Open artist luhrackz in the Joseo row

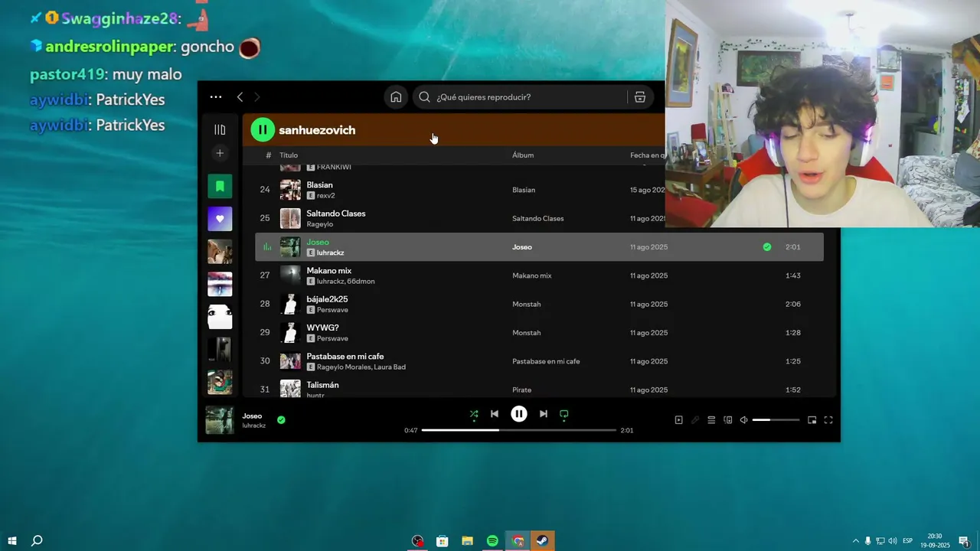pyautogui.click(x=331, y=253)
